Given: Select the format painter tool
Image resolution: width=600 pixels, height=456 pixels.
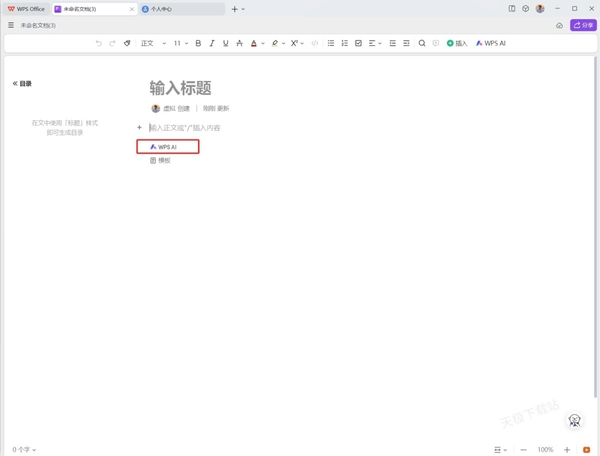Looking at the screenshot, I should [x=127, y=43].
